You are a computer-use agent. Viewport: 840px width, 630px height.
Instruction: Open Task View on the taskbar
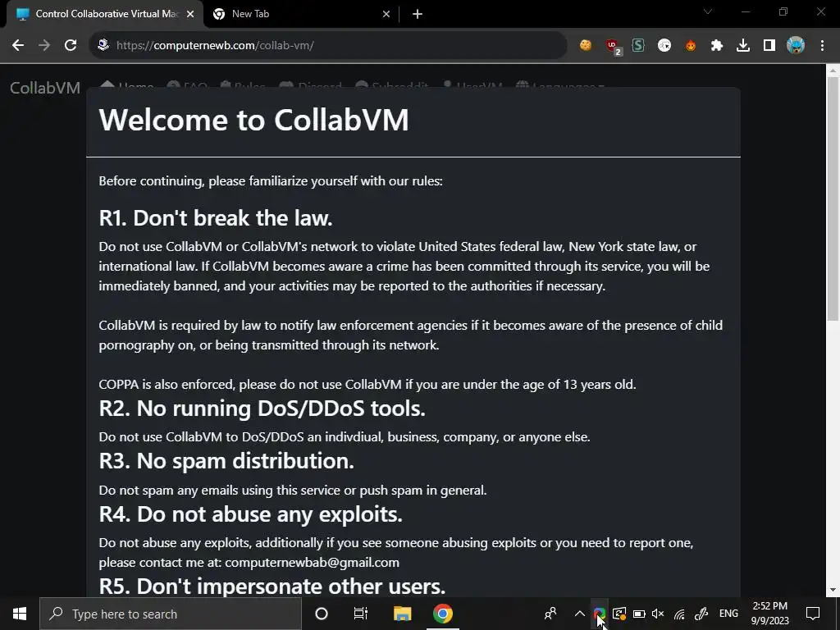pyautogui.click(x=361, y=614)
